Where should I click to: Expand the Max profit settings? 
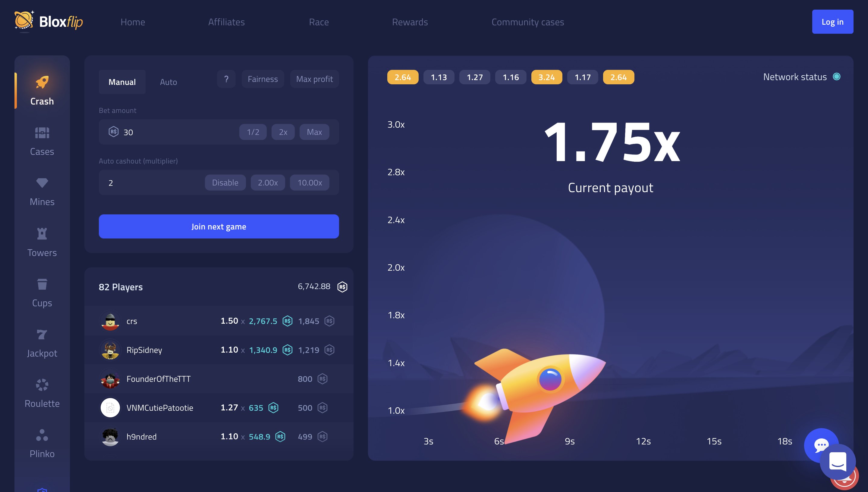[314, 78]
